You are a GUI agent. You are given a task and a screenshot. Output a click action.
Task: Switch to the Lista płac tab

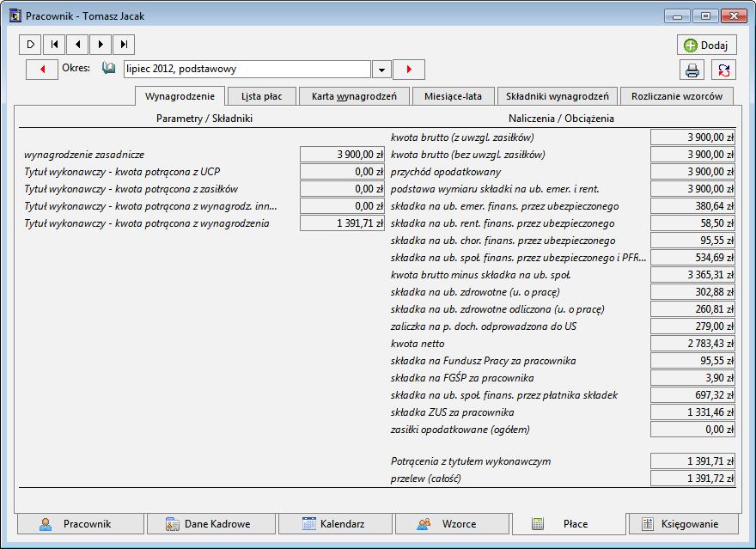pos(262,96)
